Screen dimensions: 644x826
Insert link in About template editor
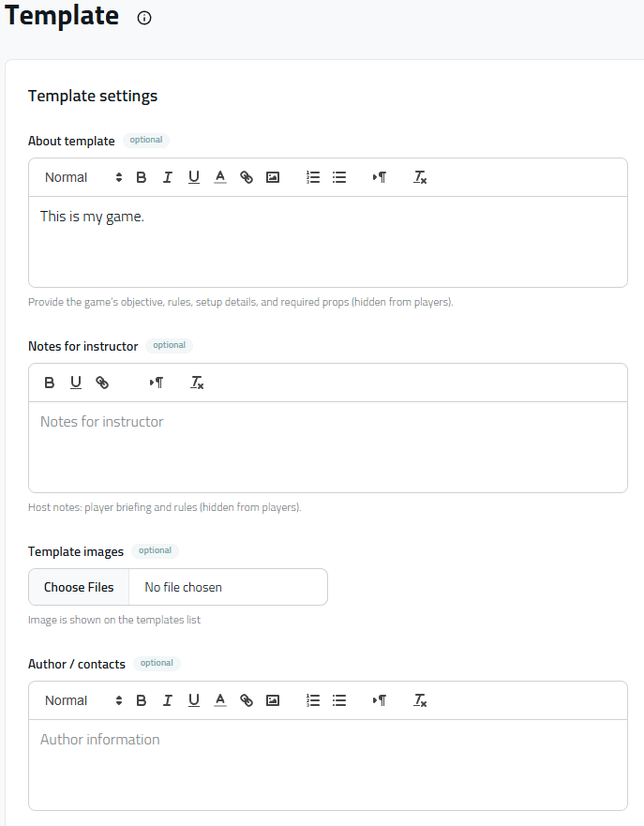(247, 177)
